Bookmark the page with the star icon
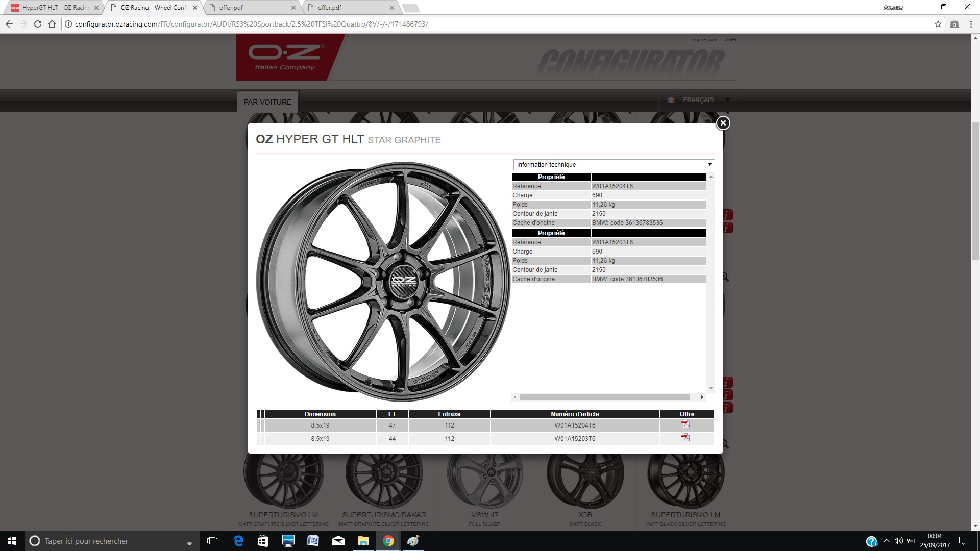Image resolution: width=980 pixels, height=551 pixels. pos(938,24)
